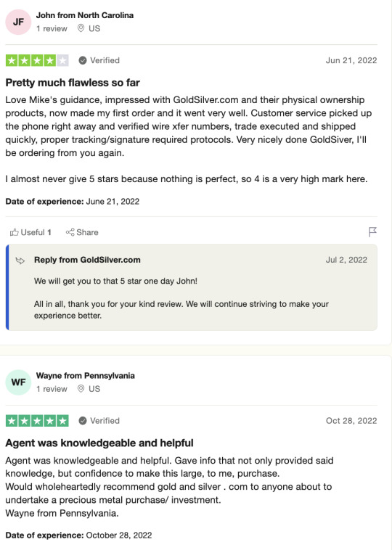Click the thumbs-up Useful icon

[14, 232]
